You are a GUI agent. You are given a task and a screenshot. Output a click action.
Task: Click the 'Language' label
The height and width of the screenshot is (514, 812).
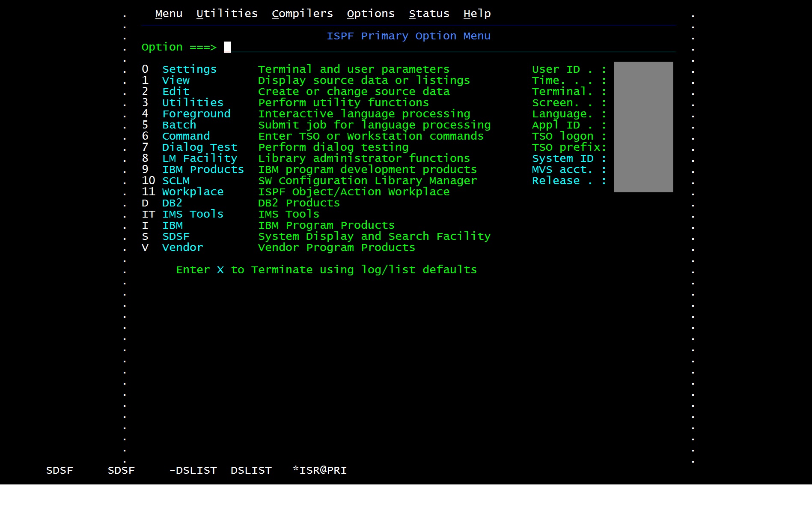click(x=559, y=114)
